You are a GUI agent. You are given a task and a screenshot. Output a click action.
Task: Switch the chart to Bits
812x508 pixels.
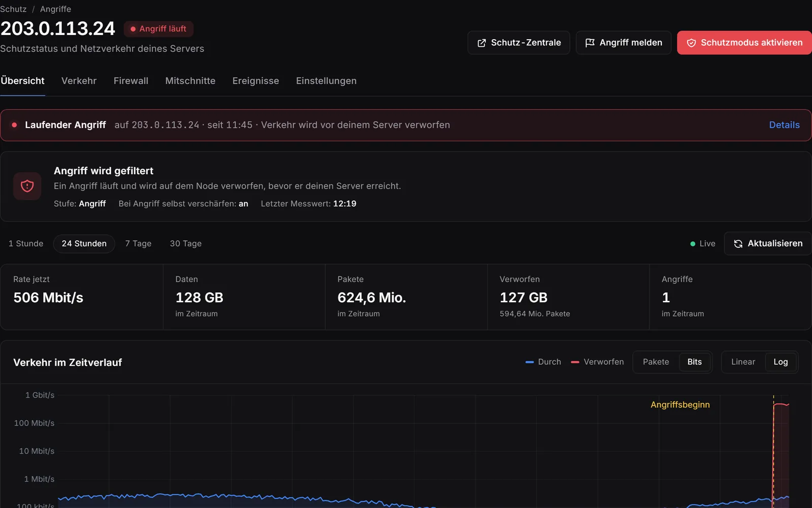click(x=694, y=362)
